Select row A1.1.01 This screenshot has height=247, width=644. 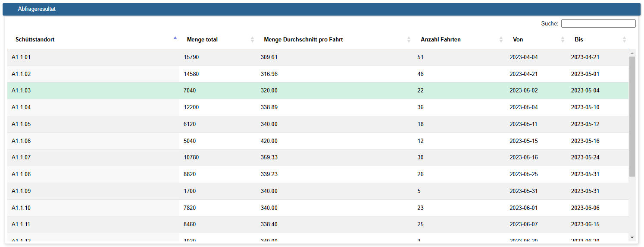tap(318, 57)
